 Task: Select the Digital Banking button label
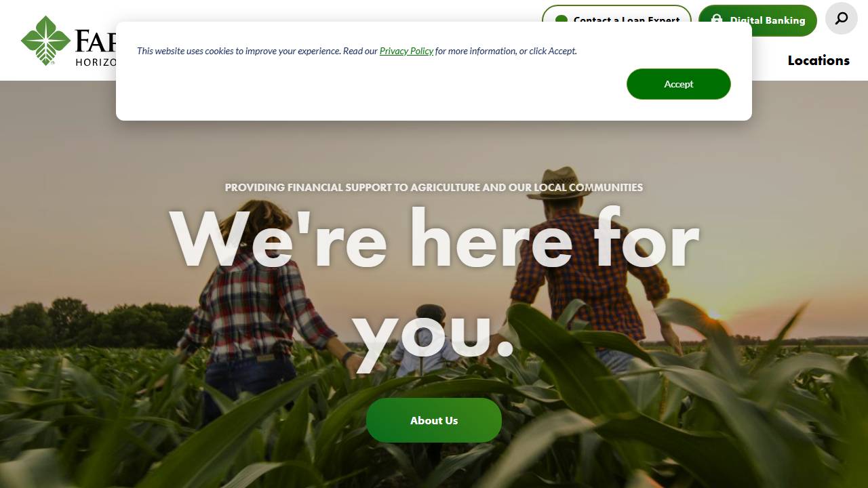(768, 20)
